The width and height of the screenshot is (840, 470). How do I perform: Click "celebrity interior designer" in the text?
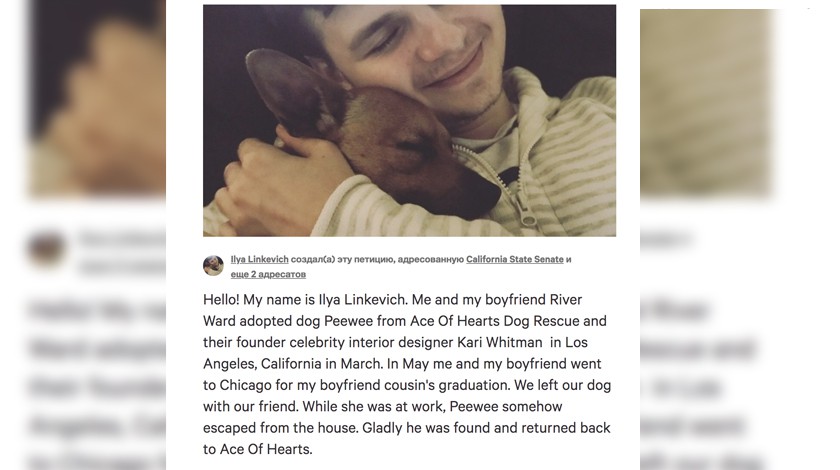[x=371, y=342]
